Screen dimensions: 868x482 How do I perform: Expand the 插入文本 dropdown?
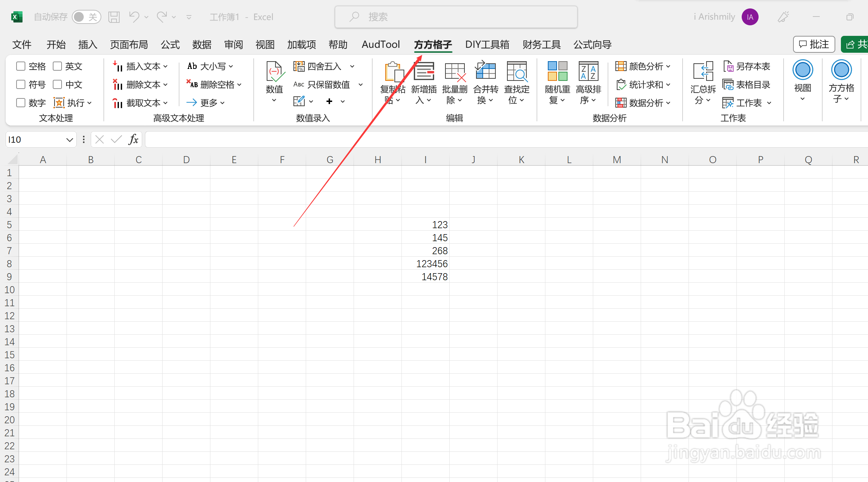165,66
